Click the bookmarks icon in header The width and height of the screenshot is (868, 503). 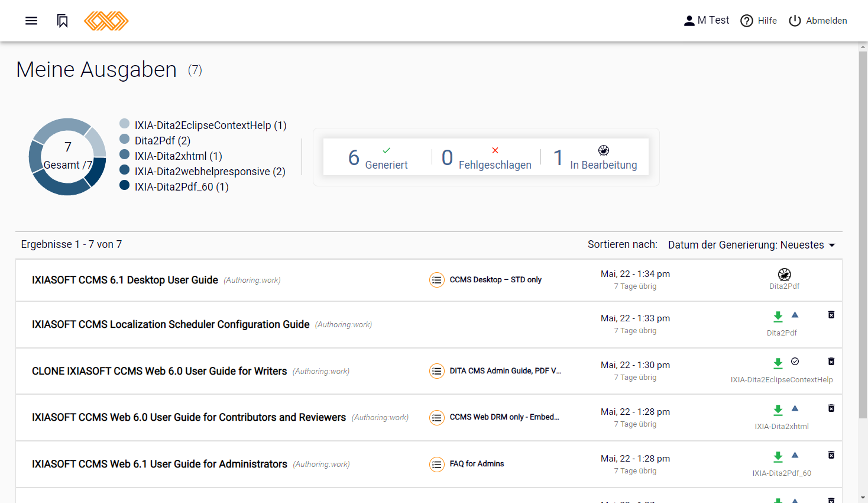63,21
